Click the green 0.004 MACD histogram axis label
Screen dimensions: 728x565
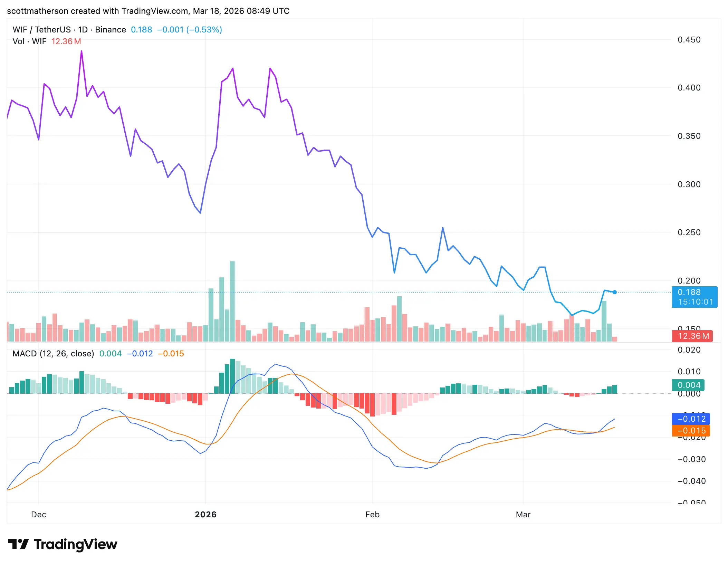tap(689, 385)
